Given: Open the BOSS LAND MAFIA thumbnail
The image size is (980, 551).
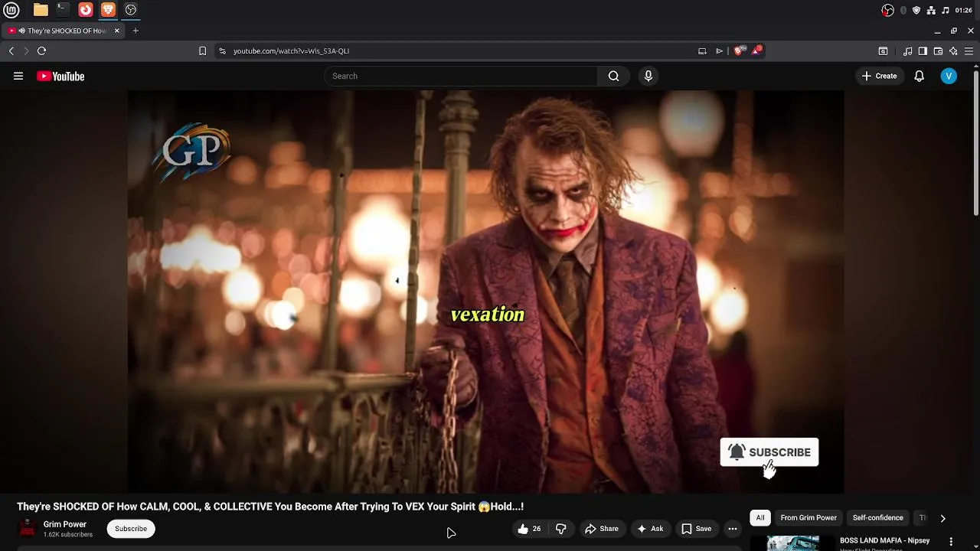Looking at the screenshot, I should pyautogui.click(x=793, y=543).
